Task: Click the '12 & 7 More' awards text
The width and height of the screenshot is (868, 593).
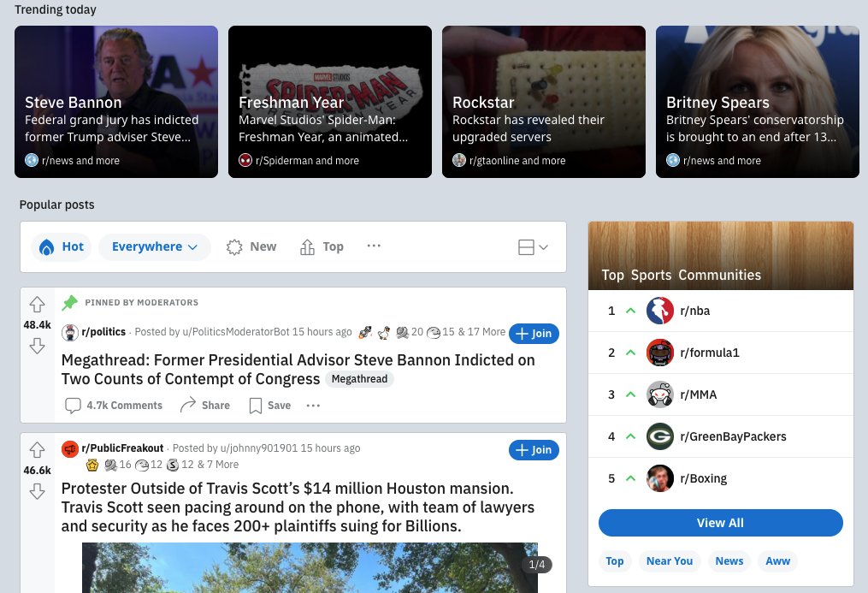Action: 210,465
